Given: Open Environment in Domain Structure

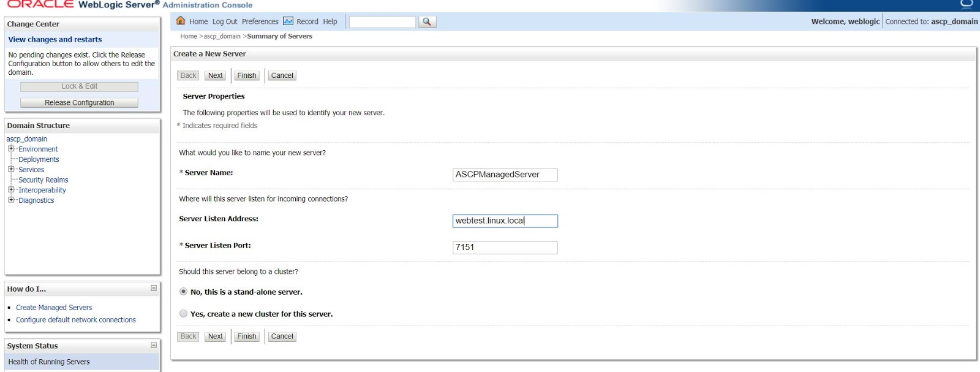Looking at the screenshot, I should [x=38, y=149].
